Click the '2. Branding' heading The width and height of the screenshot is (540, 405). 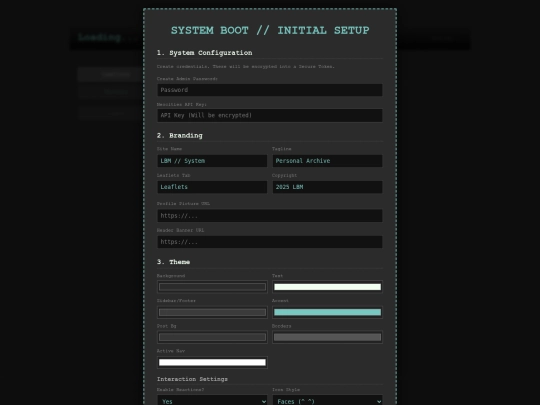179,135
